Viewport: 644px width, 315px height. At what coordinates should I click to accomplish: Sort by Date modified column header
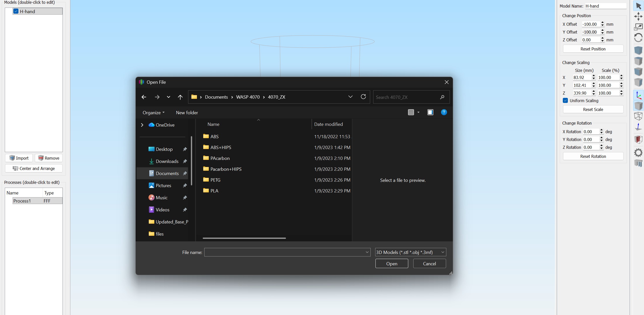pyautogui.click(x=332, y=124)
